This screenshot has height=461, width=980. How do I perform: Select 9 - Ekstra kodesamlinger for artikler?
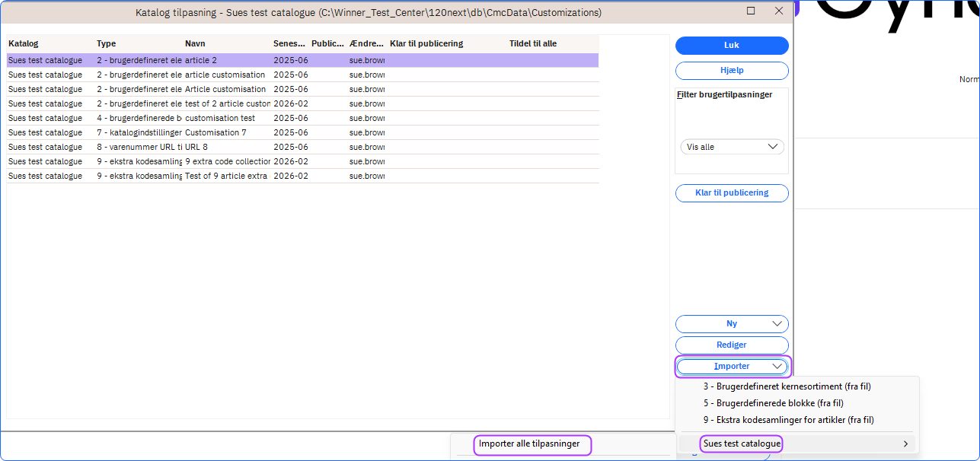788,420
